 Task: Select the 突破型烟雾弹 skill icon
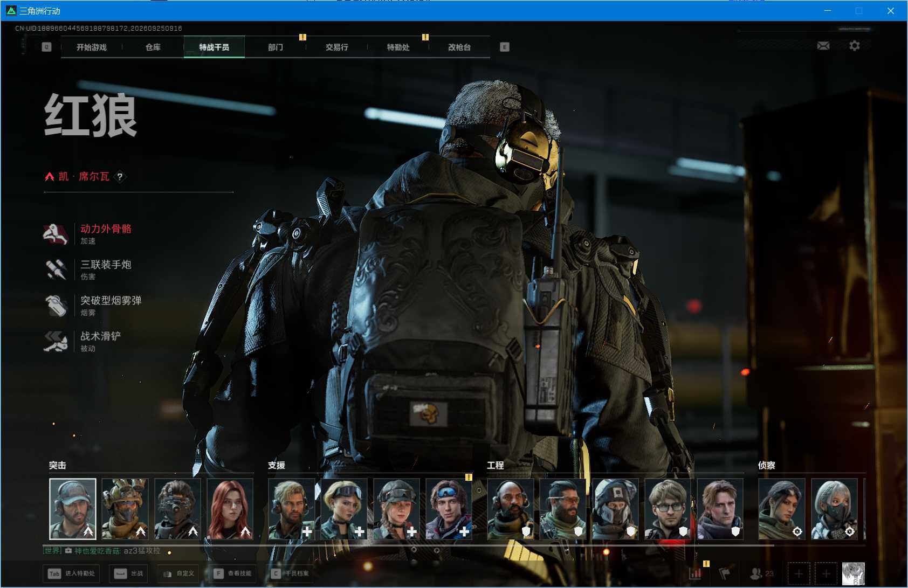(56, 306)
